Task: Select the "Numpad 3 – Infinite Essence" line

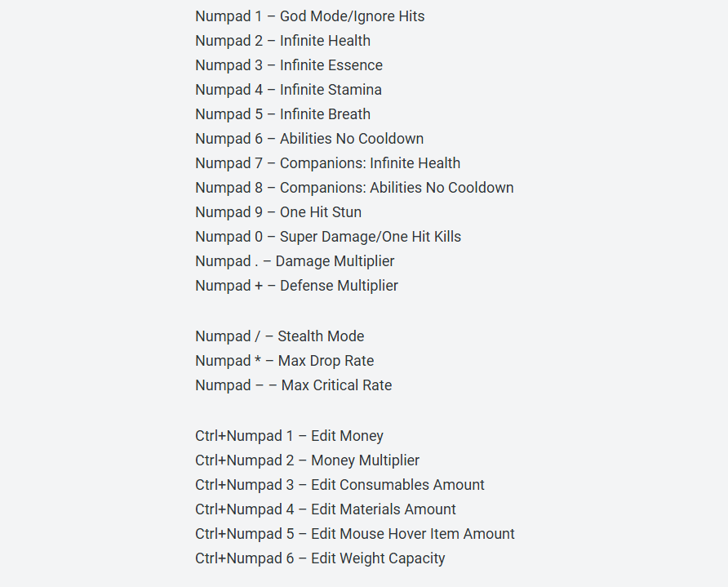Action: [x=288, y=65]
